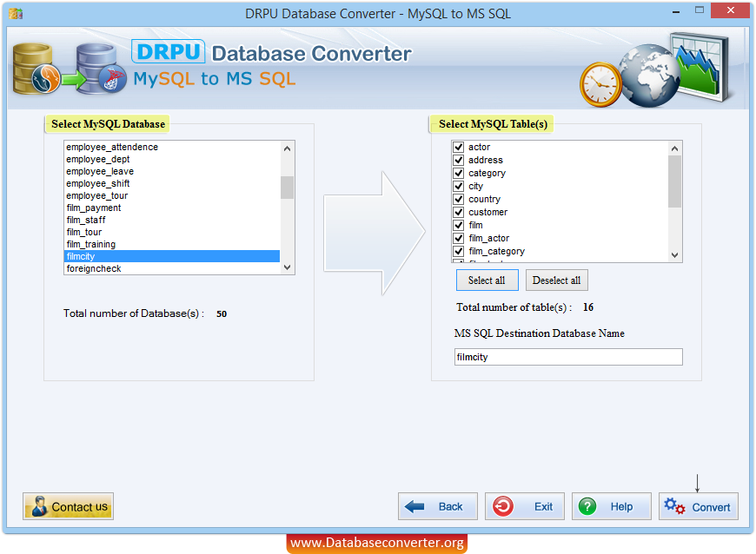The height and width of the screenshot is (554, 756).
Task: Maximize the Database Converter window
Action: (700, 10)
